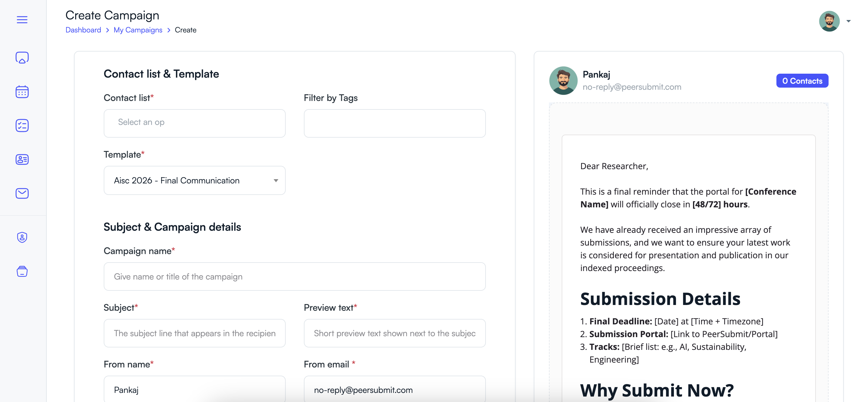Open the hamburger menu at top left

[x=22, y=19]
